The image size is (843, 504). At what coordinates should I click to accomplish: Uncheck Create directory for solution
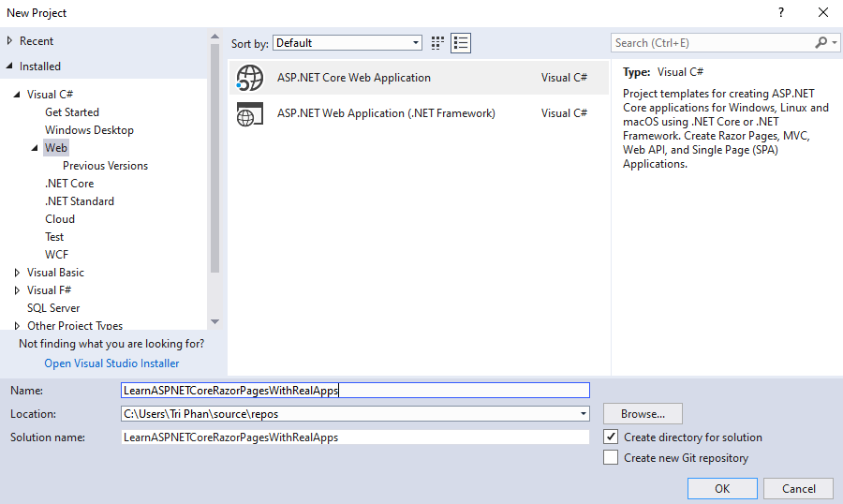611,437
